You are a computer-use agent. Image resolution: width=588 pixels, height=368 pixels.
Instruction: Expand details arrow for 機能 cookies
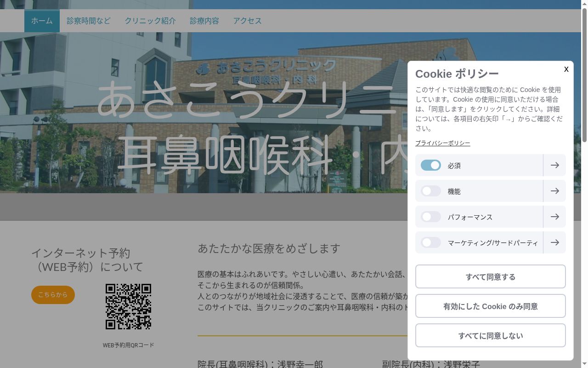pyautogui.click(x=554, y=191)
